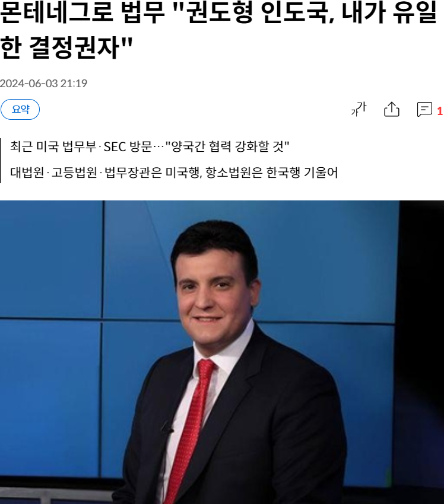
Task: Open the font size adjuster icon
Action: tap(359, 109)
